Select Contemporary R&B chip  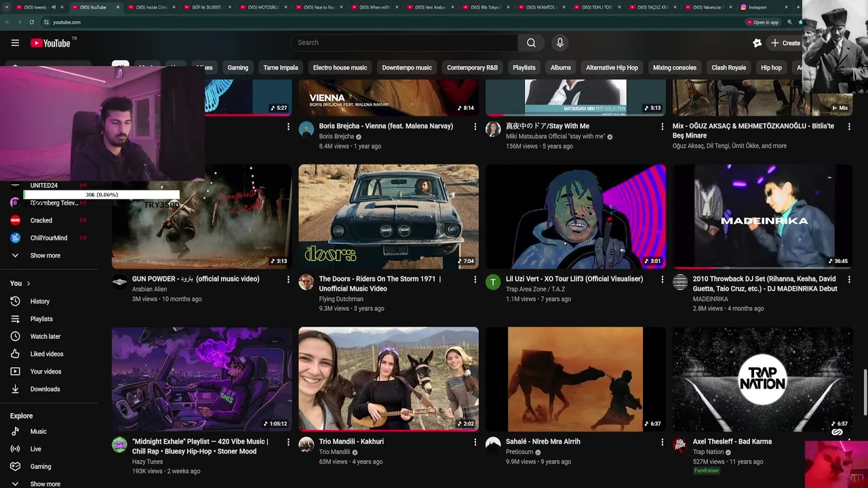(x=472, y=68)
